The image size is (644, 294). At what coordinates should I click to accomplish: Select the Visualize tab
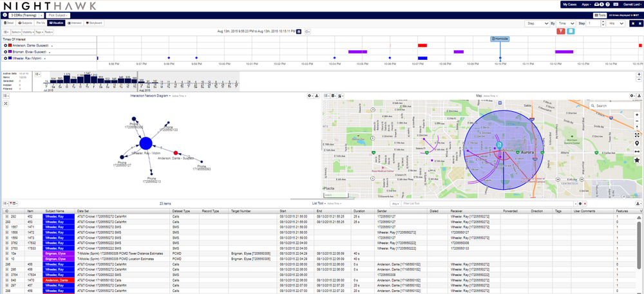pyautogui.click(x=55, y=23)
